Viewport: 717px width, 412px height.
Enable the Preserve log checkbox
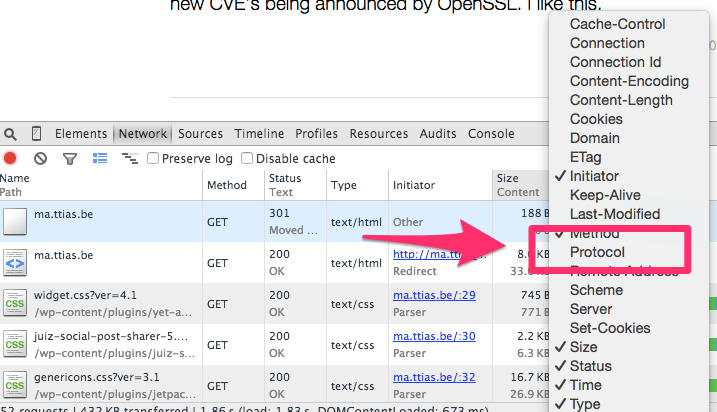(153, 158)
